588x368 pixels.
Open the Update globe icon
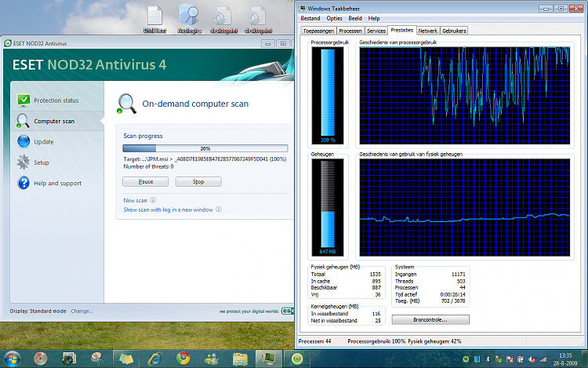pyautogui.click(x=24, y=141)
